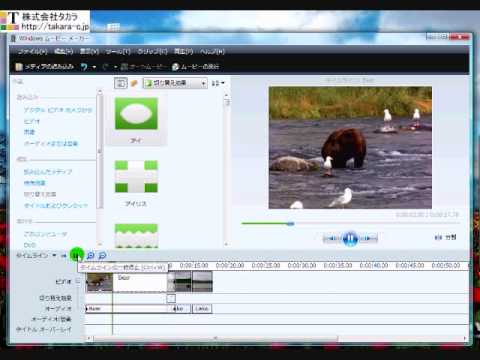Pause the preview with the round blue button
480x360 pixels.
[x=350, y=238]
